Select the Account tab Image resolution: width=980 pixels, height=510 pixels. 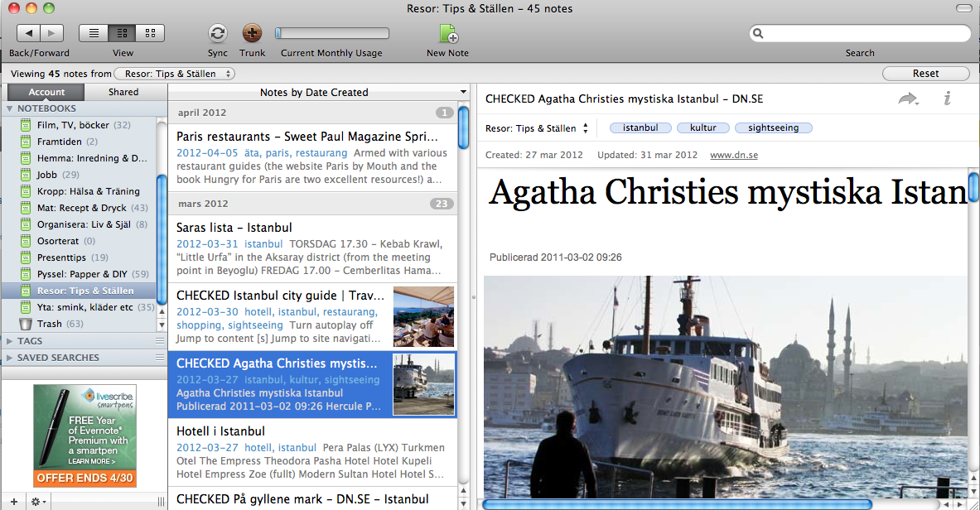[46, 92]
